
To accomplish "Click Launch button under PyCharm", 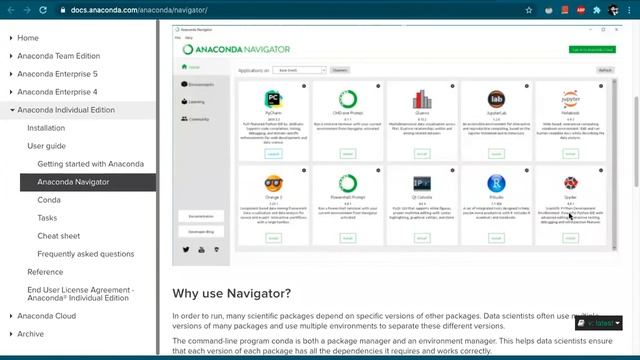I will [273, 154].
